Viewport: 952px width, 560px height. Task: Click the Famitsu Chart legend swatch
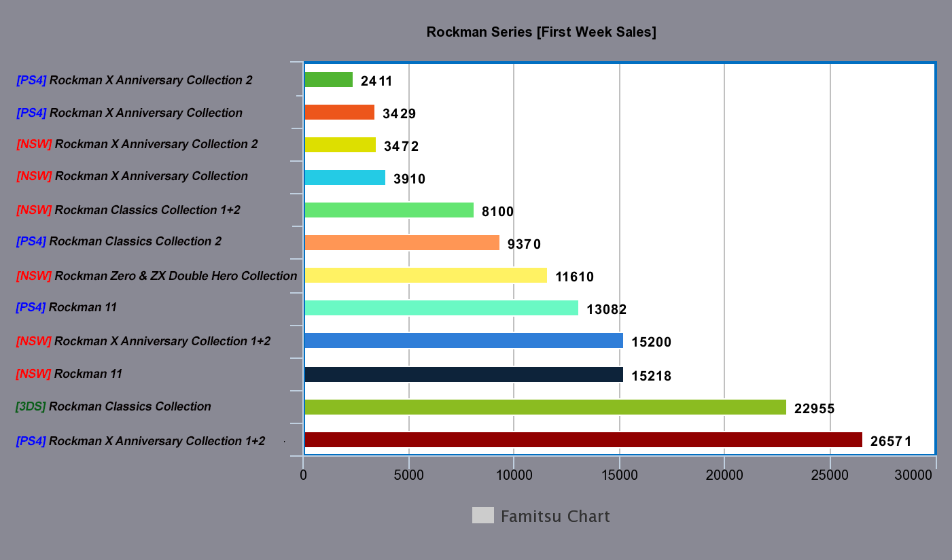482,515
